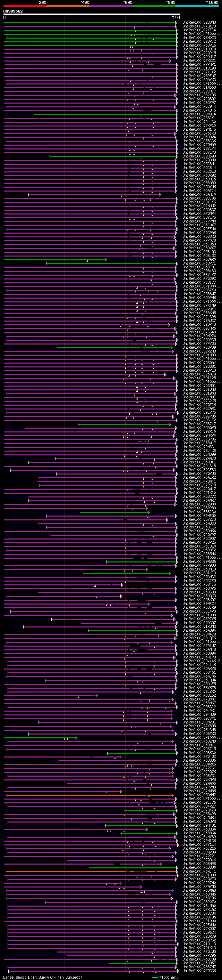The width and height of the screenshot is (222, 980).
Task: Open hit UniRef100_Q8H023
Action: 199,38
